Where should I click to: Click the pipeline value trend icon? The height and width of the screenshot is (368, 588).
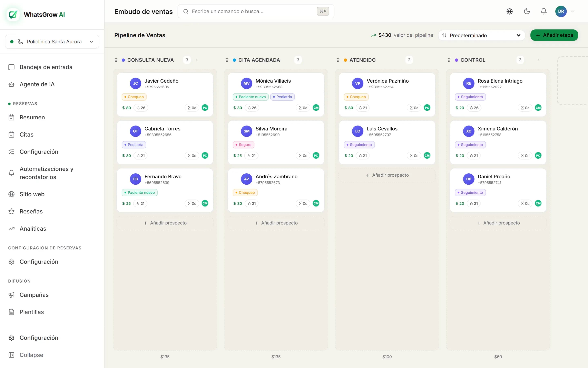pos(373,35)
